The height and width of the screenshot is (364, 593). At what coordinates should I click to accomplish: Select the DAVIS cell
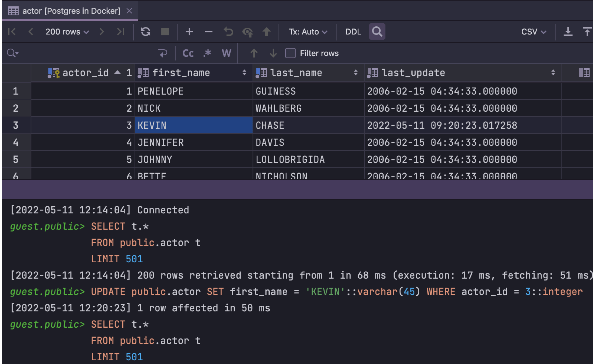309,142
